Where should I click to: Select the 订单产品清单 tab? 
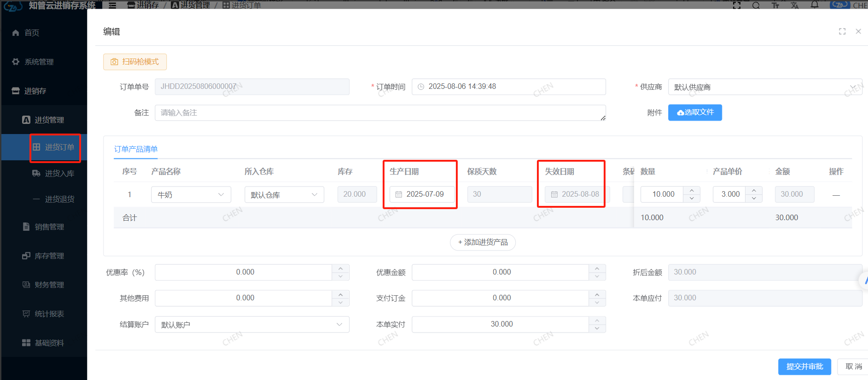click(x=136, y=149)
